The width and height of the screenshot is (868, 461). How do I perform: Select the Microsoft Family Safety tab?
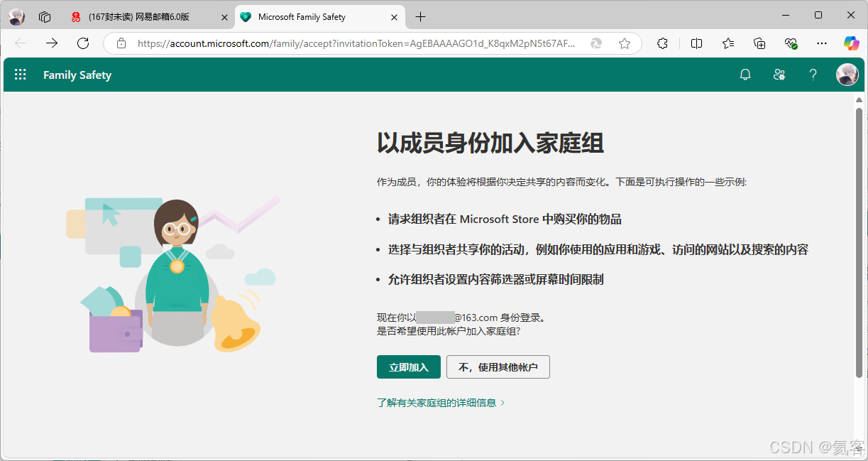pos(319,17)
